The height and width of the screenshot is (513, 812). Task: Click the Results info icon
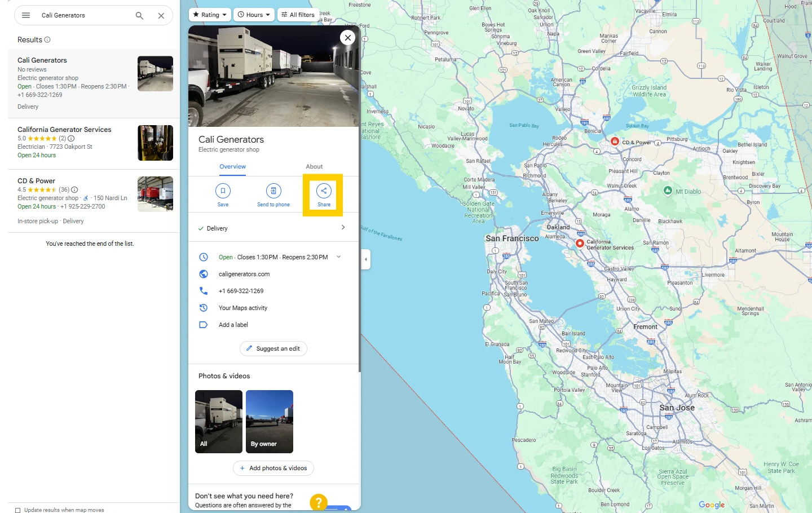click(x=47, y=40)
